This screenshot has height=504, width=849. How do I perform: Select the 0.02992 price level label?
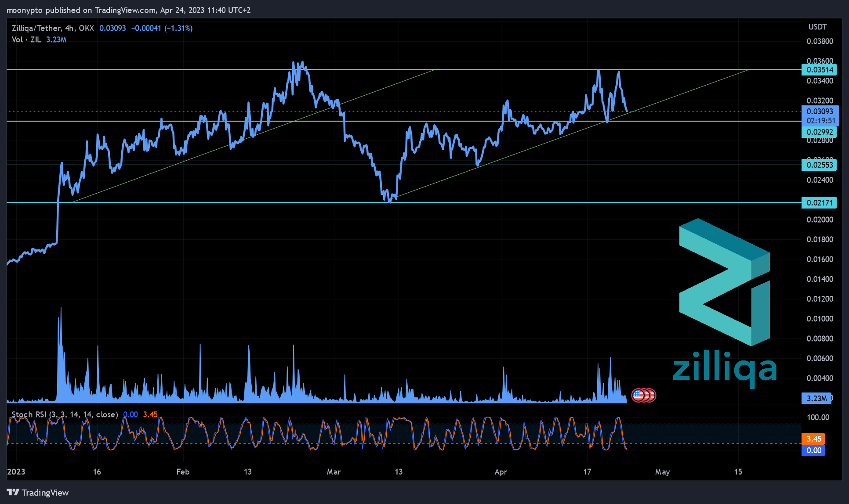(819, 132)
